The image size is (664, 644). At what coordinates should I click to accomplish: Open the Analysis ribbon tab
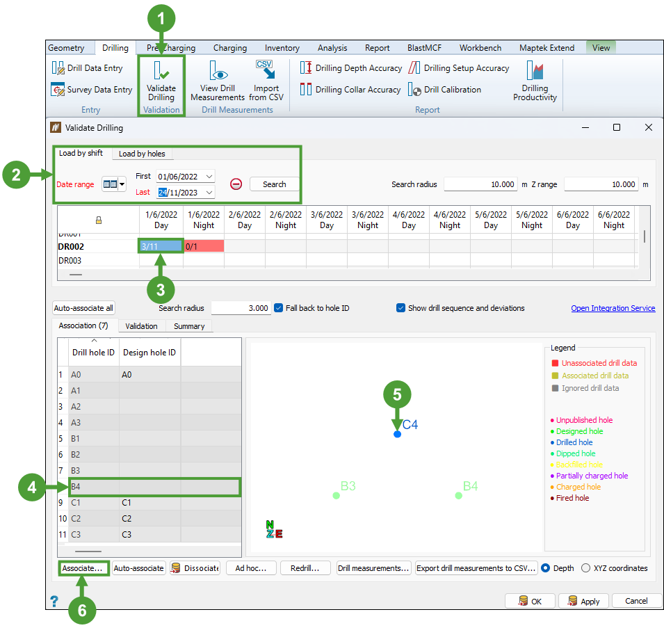pos(332,48)
